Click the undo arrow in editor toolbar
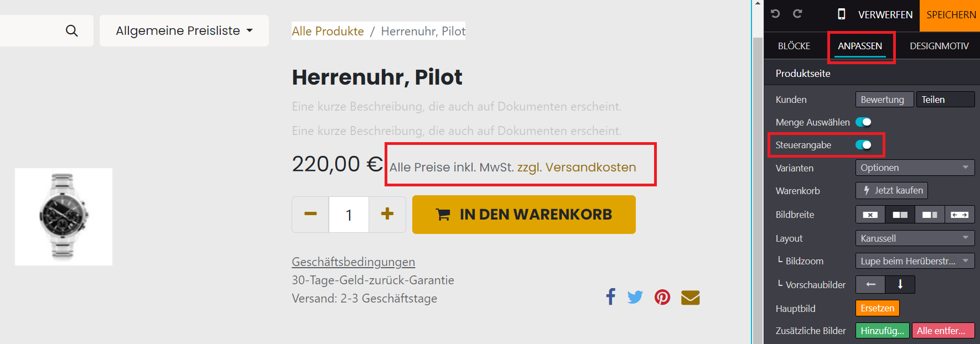The height and width of the screenshot is (344, 980). [x=775, y=14]
